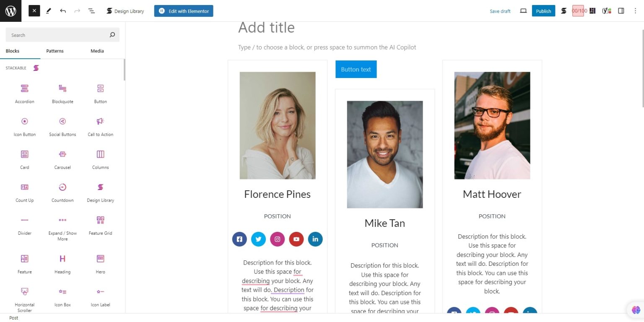Undo the last change
Viewport: 644px width, 322px height.
(x=63, y=10)
